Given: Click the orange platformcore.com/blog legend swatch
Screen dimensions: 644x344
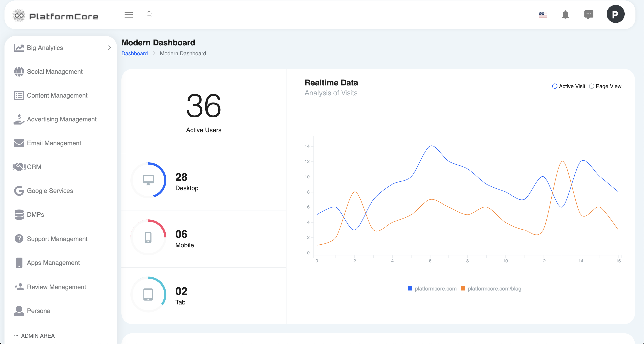Looking at the screenshot, I should pyautogui.click(x=463, y=288).
